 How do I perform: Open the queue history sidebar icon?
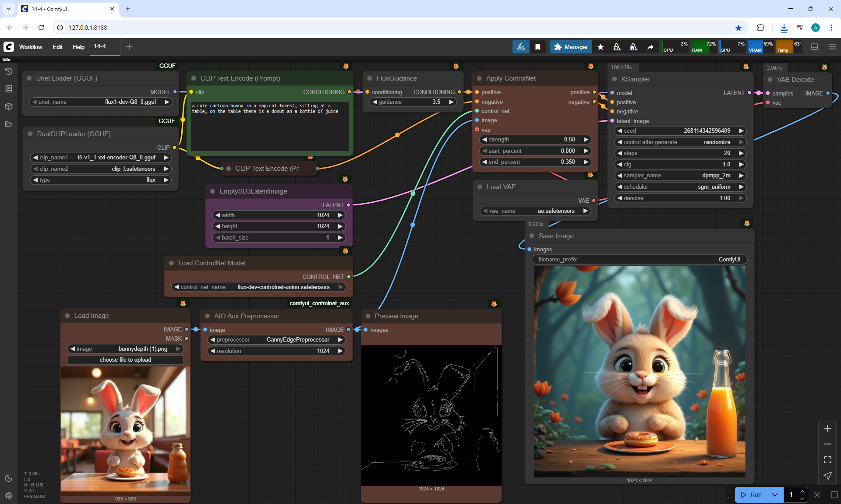click(8, 71)
